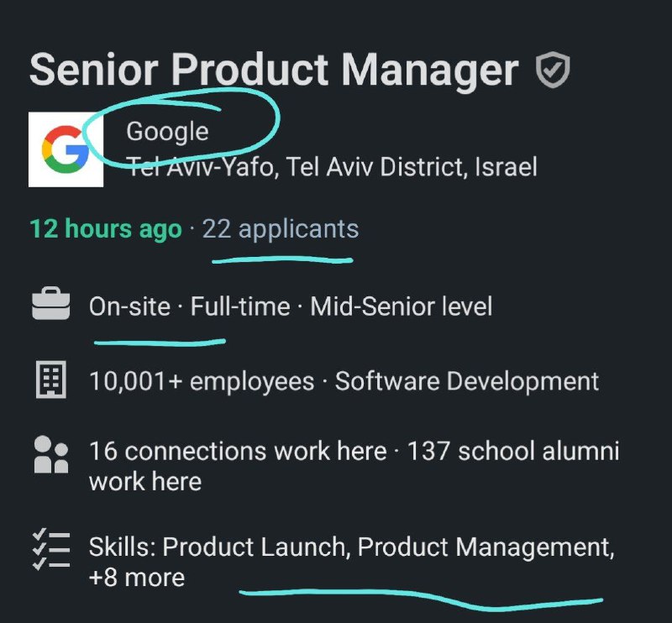This screenshot has width=672, height=623.
Task: Click the Software Development industry label
Action: pos(467,381)
